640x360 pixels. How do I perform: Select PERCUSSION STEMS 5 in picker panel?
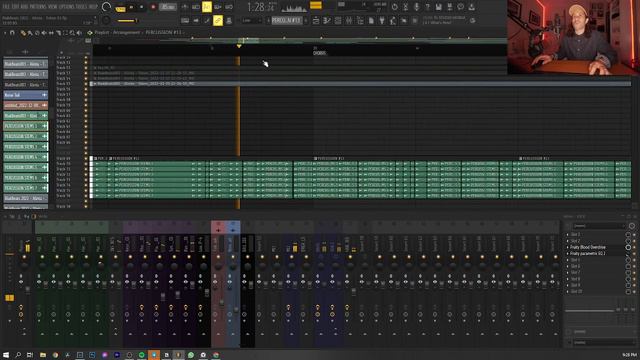(x=25, y=167)
